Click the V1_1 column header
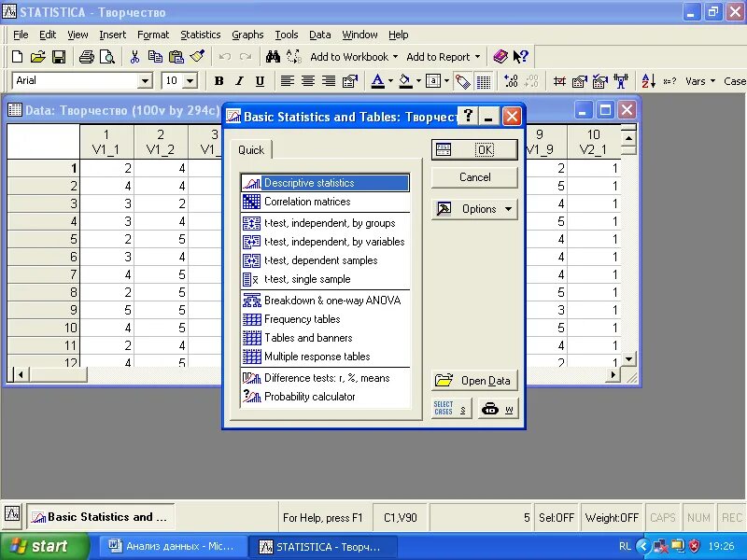 pyautogui.click(x=106, y=142)
